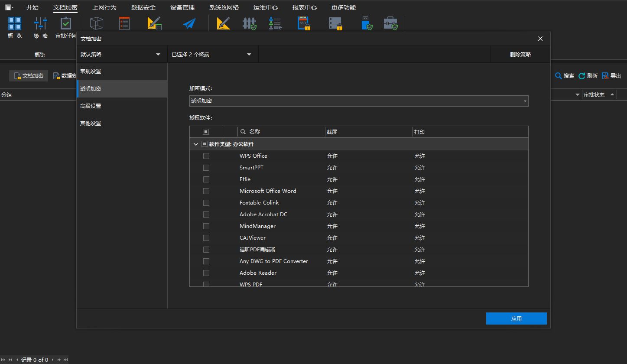Click the blue paper plane icon
This screenshot has width=627, height=364.
coord(189,23)
